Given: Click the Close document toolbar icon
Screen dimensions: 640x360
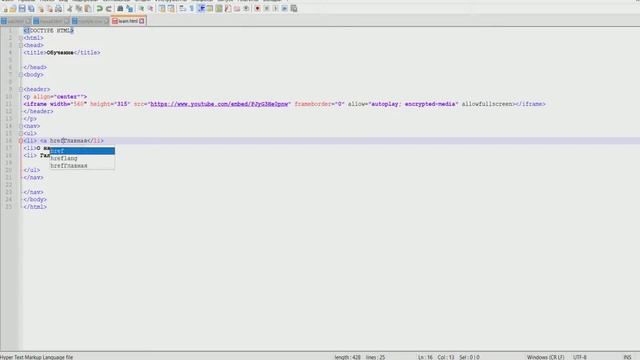Looking at the screenshot, I should [41, 9].
